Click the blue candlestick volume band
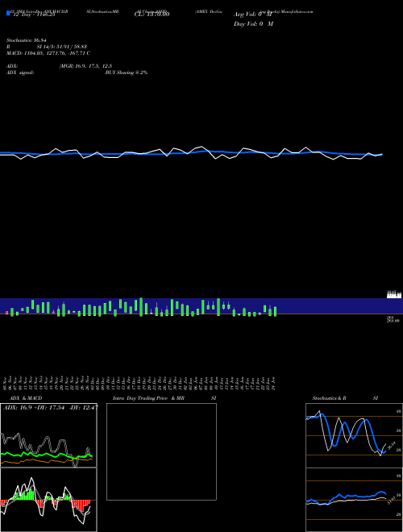This screenshot has width=403, height=532. [201, 306]
